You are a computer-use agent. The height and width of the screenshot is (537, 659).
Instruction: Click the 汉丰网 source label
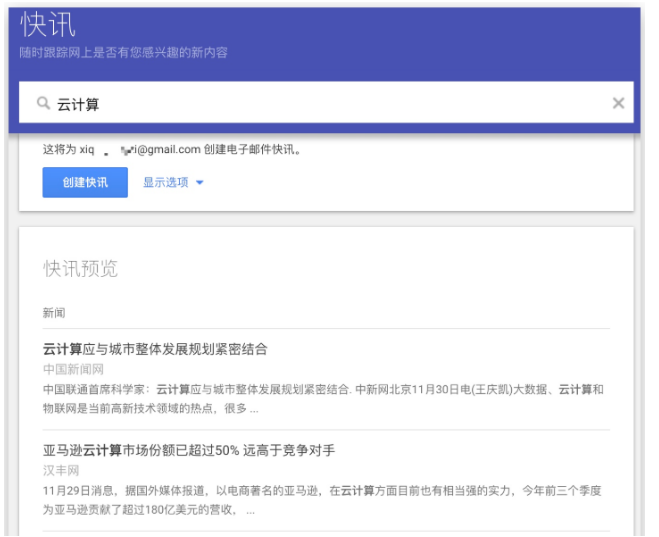62,470
